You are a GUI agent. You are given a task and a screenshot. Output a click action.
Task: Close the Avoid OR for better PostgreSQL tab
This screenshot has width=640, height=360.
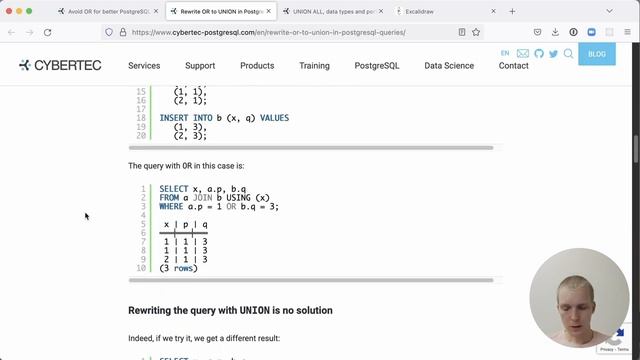[x=156, y=11]
